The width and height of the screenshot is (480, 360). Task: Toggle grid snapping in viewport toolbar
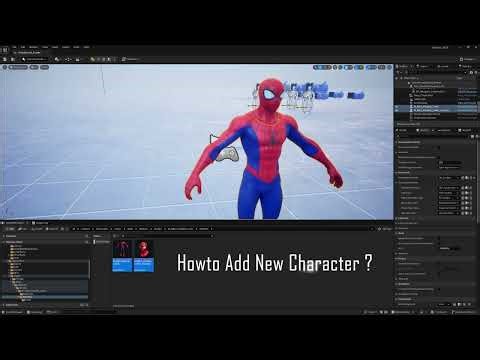(348, 67)
